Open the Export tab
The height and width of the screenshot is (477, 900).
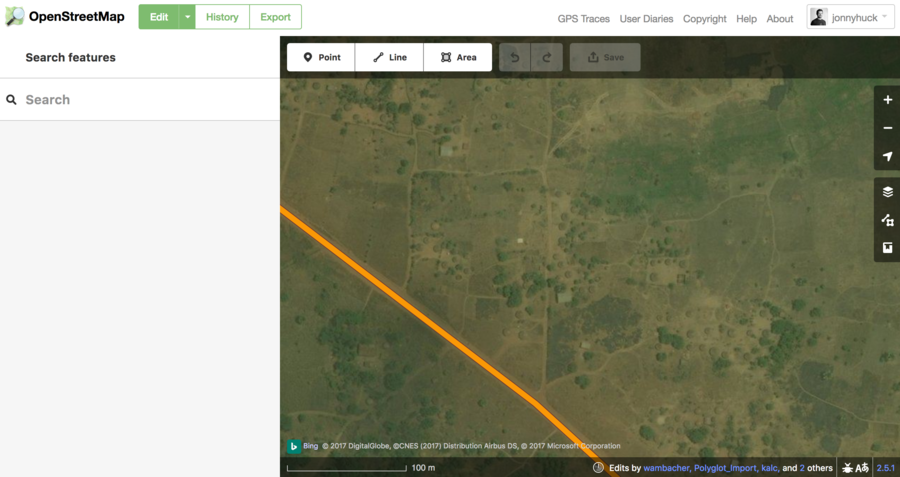pos(276,17)
